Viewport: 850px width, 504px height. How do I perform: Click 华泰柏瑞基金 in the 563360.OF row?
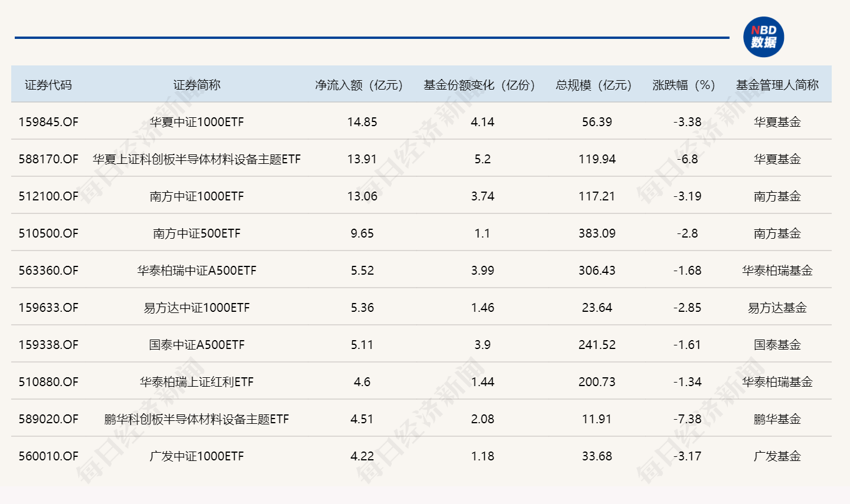(x=777, y=271)
